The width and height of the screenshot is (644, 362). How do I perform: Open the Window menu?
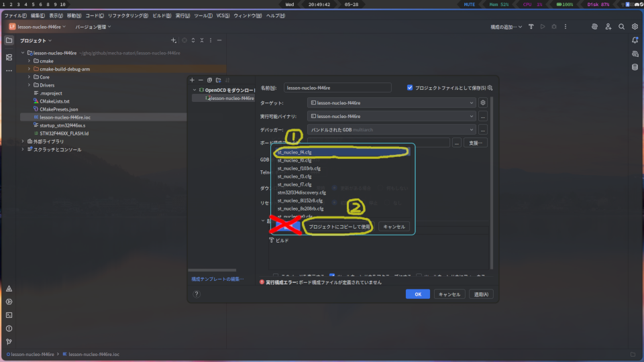coord(248,15)
